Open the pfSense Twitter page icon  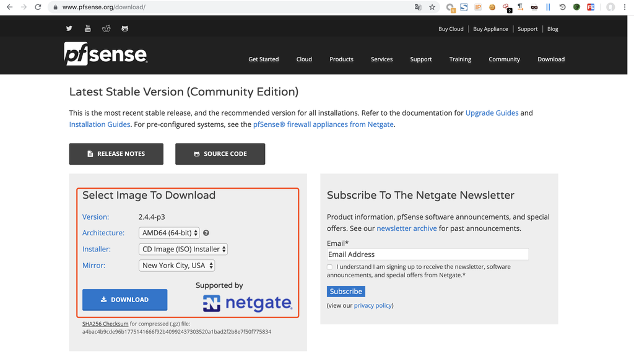[x=69, y=28]
